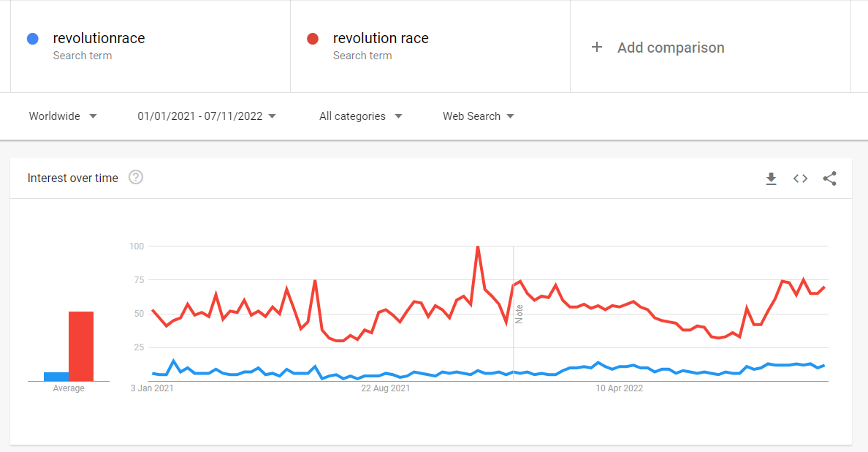Share the Interest over time chart
The width and height of the screenshot is (868, 452).
(x=829, y=178)
